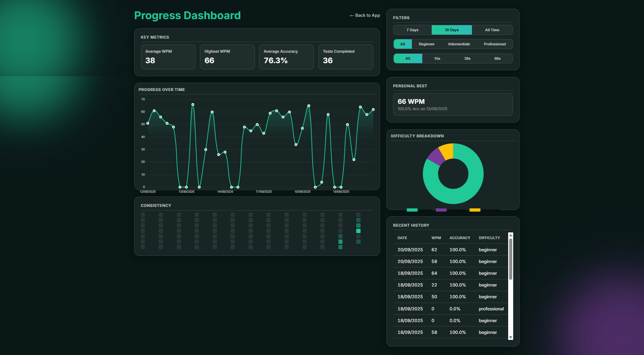Viewport: 644px width, 355px height.
Task: Filter by Beginner difficulty
Action: [x=426, y=44]
